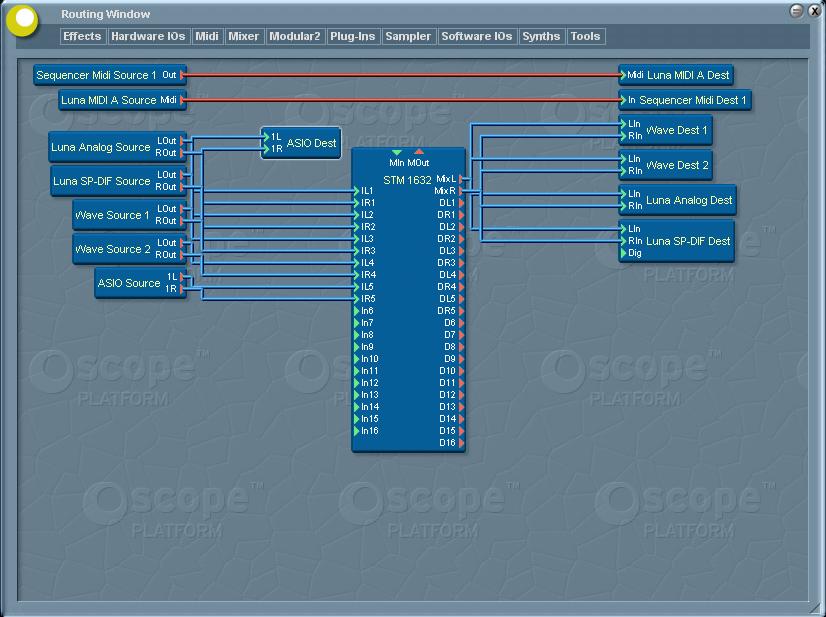Viewport: 826px width, 617px height.
Task: Click the 1R input port on ASIO Dest
Action: point(266,149)
